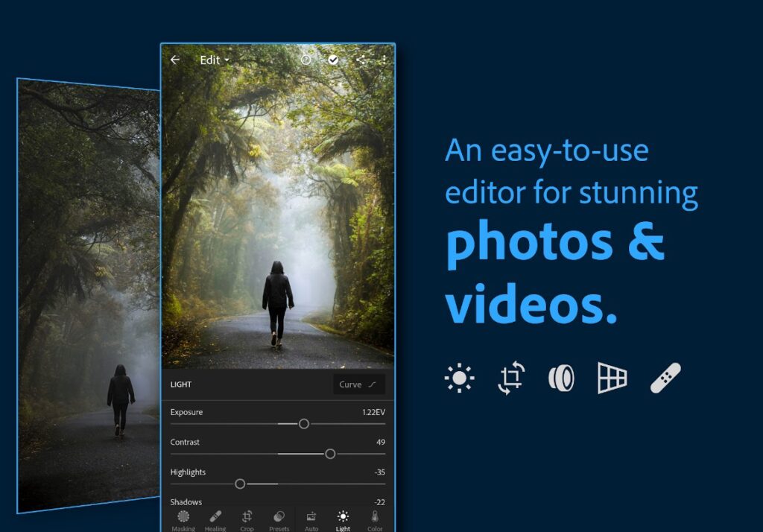Click the band-aid healing icon graphic
Image resolution: width=763 pixels, height=532 pixels.
(x=662, y=378)
